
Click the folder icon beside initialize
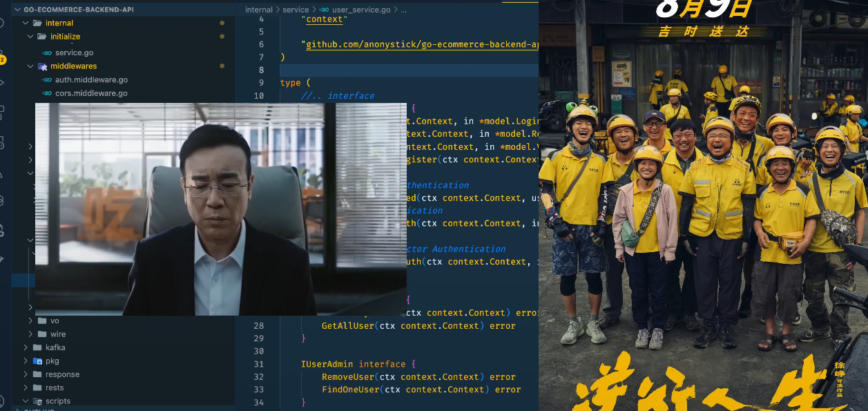(x=43, y=36)
